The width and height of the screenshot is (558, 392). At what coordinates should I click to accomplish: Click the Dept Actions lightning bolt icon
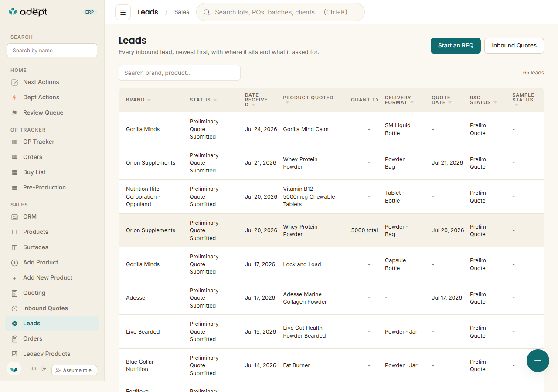coord(14,98)
